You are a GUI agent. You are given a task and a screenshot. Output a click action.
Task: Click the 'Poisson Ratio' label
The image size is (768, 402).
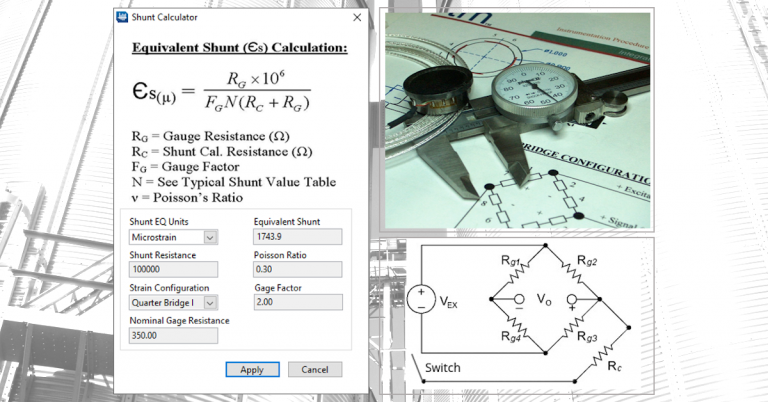click(x=280, y=255)
